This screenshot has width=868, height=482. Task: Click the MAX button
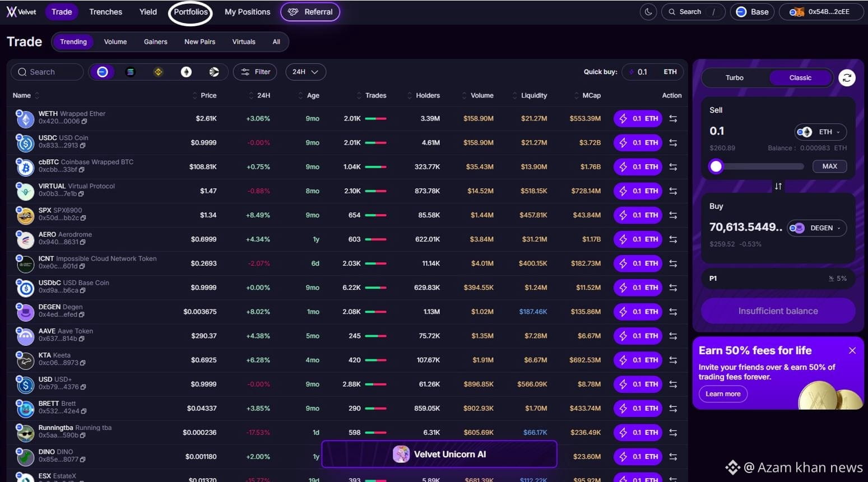pos(829,166)
